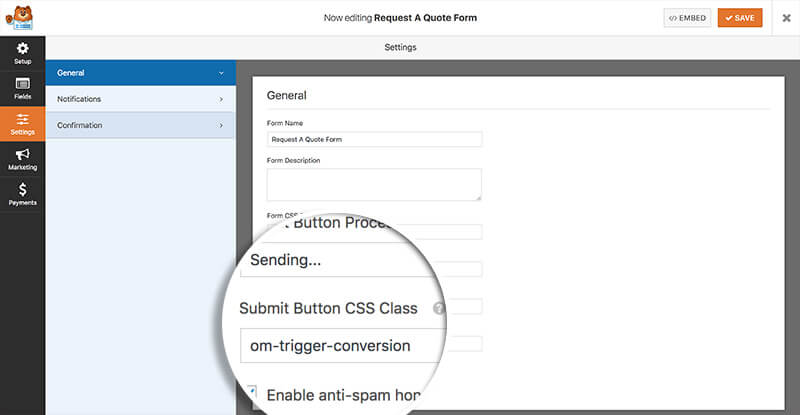Save the form with Save button

tap(740, 18)
